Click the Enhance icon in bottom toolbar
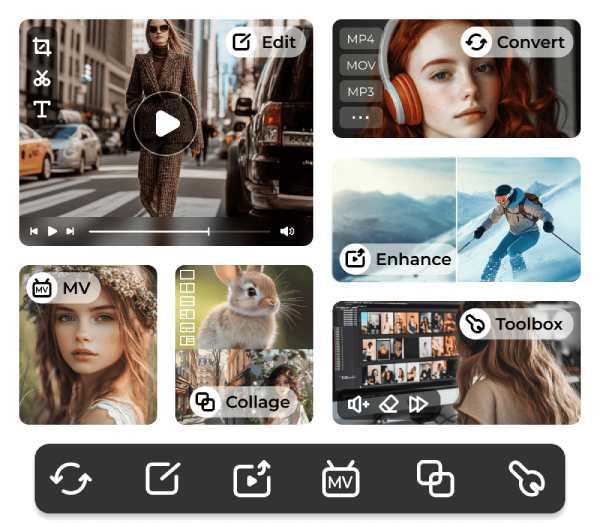 click(x=252, y=478)
